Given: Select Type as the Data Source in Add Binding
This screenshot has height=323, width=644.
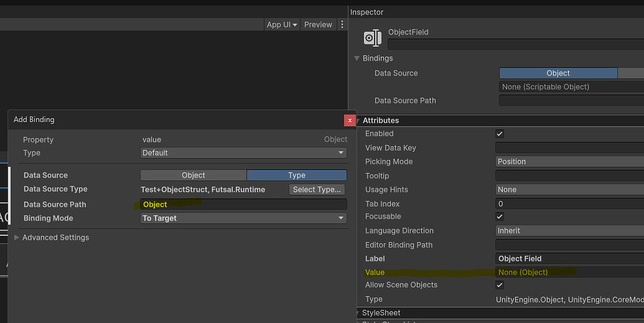Looking at the screenshot, I should 297,176.
